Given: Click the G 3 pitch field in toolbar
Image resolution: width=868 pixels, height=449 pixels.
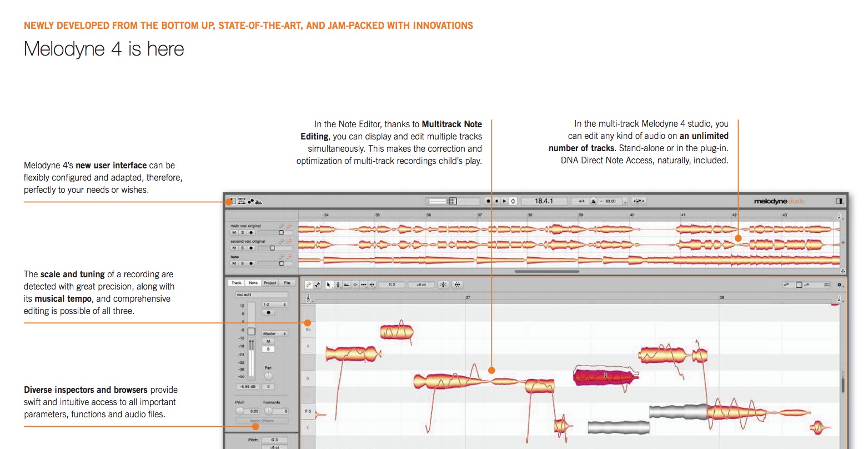Looking at the screenshot, I should [x=392, y=285].
